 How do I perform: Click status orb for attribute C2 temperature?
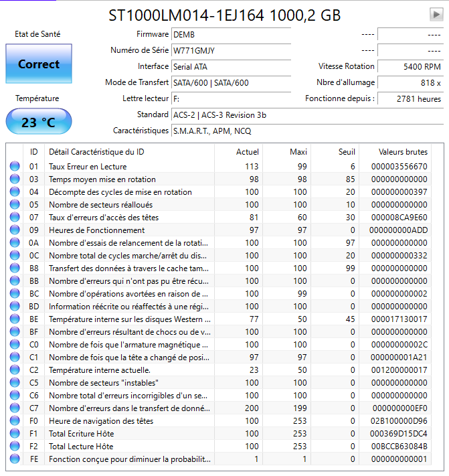tap(15, 370)
